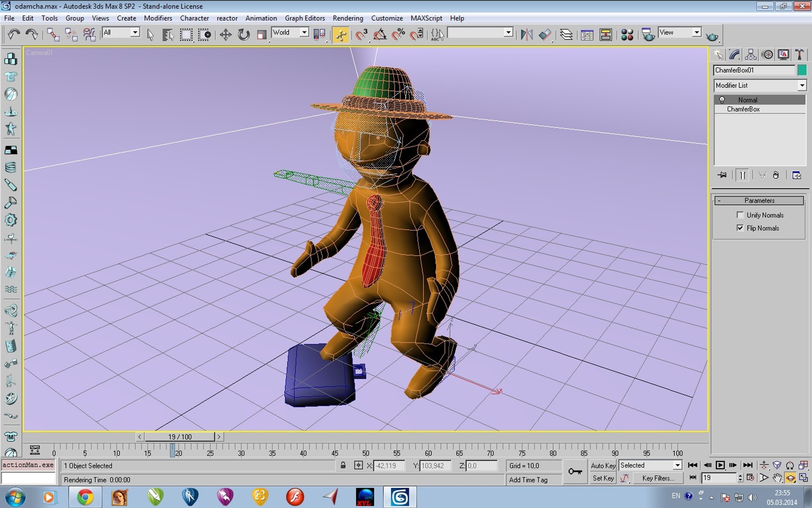Open the Graph Editors menu
Screen dimensions: 812x508
[x=304, y=18]
